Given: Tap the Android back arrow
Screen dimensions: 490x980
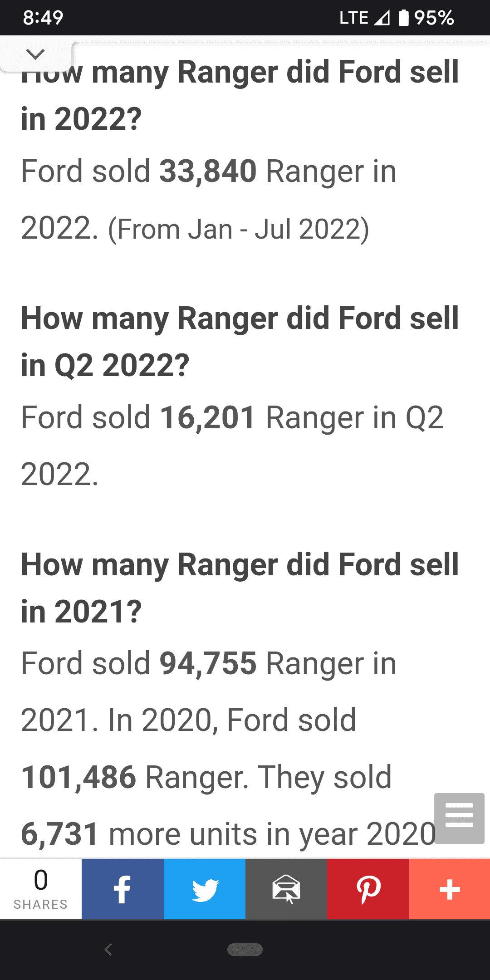Looking at the screenshot, I should [x=108, y=949].
